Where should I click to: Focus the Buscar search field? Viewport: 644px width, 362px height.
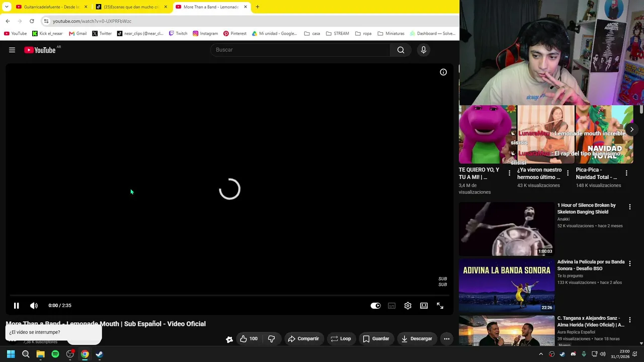pos(301,50)
